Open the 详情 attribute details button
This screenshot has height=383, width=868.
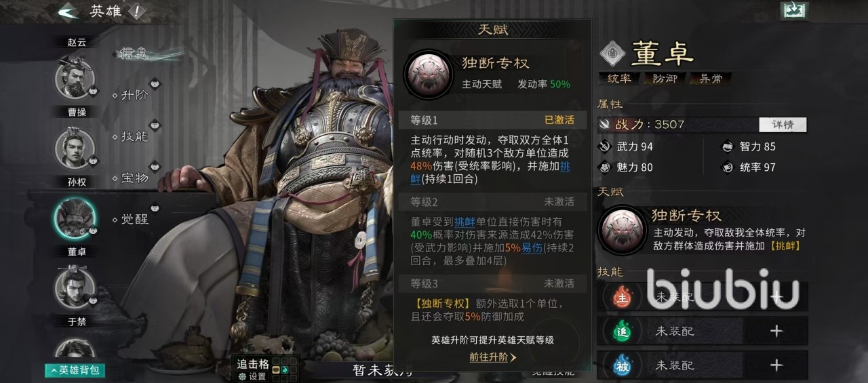(x=782, y=125)
